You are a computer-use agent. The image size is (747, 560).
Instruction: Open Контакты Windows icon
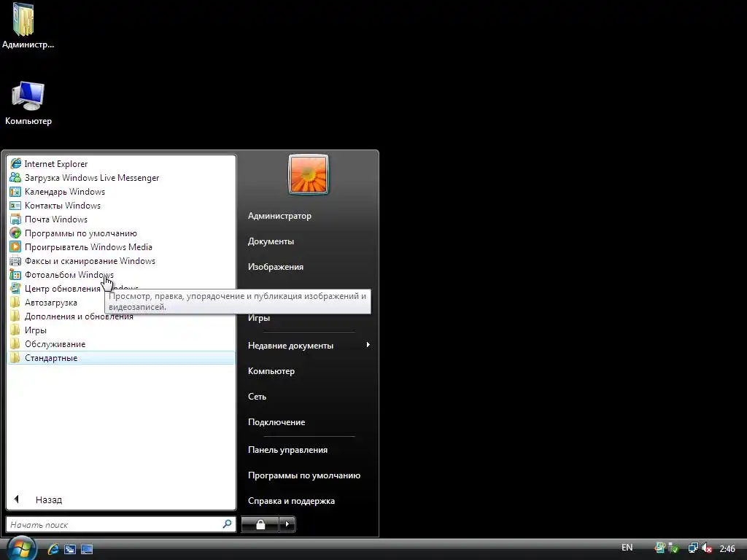coord(15,205)
